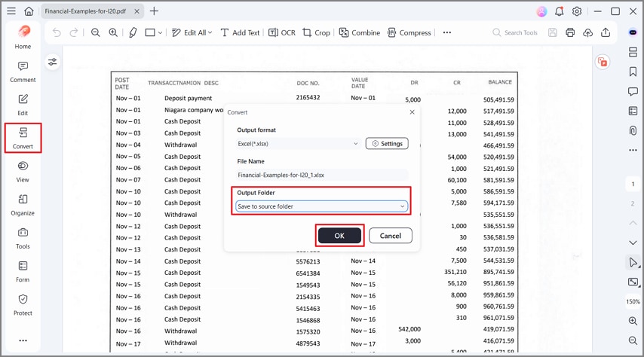The image size is (644, 357).
Task: Share the document
Action: point(606,32)
